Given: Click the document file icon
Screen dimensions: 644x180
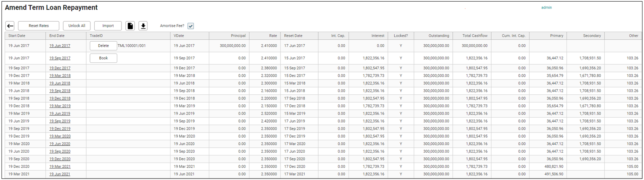Looking at the screenshot, I should [x=130, y=26].
